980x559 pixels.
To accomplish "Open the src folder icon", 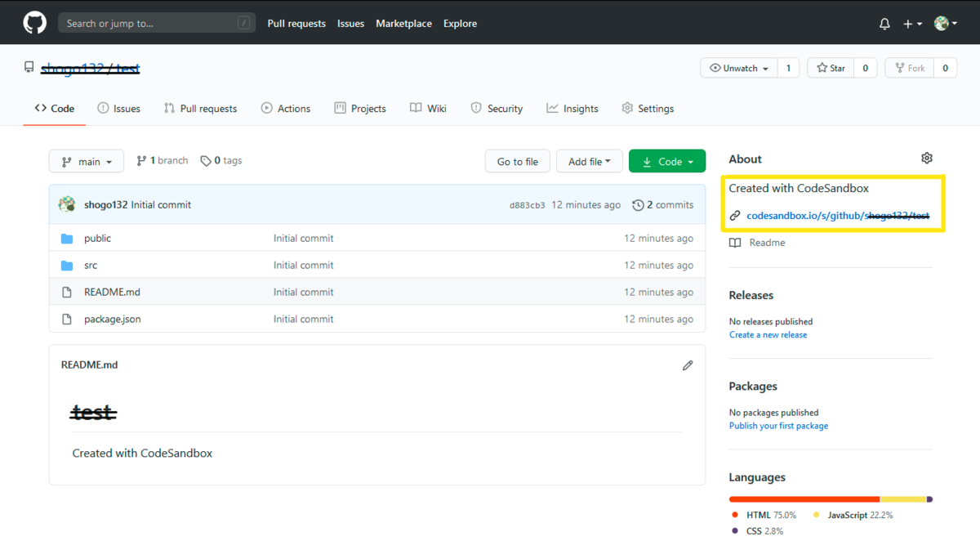I will [67, 265].
